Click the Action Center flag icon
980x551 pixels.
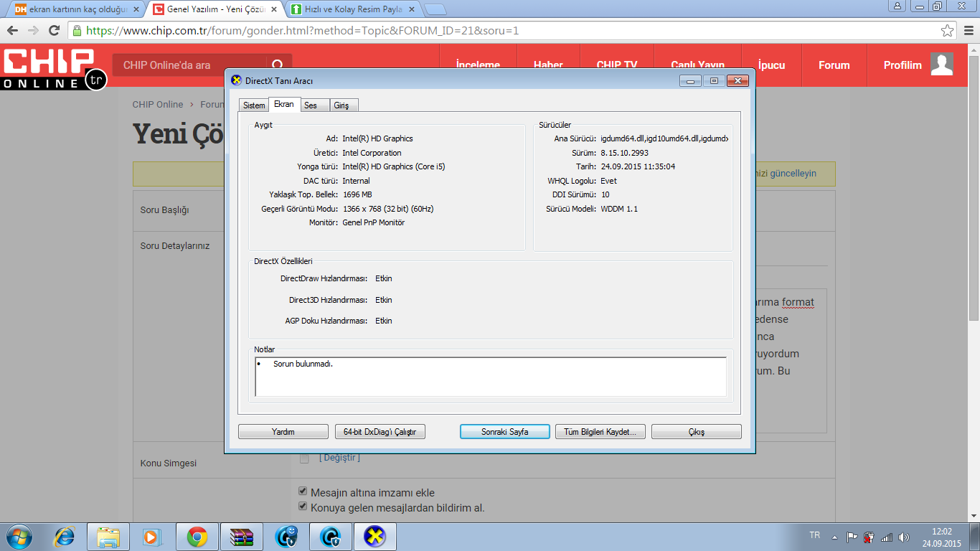pos(852,537)
